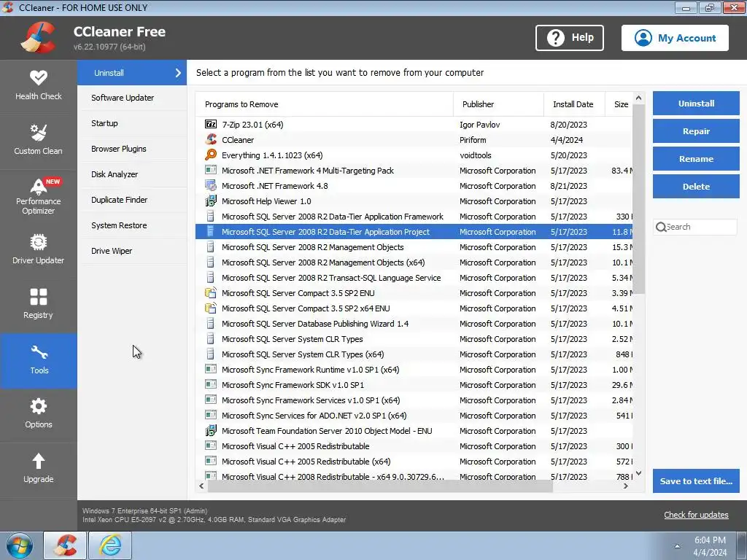Open the Upgrade arrow section

(x=38, y=469)
